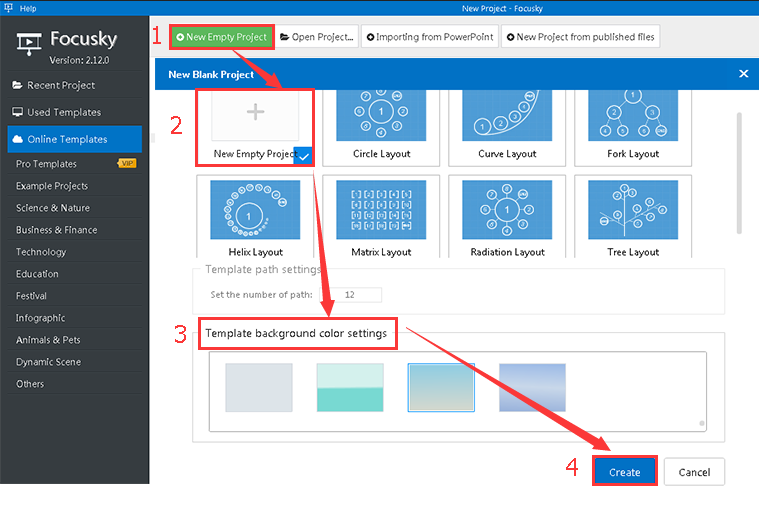Pick the teal two-tone background swatch

pos(350,388)
